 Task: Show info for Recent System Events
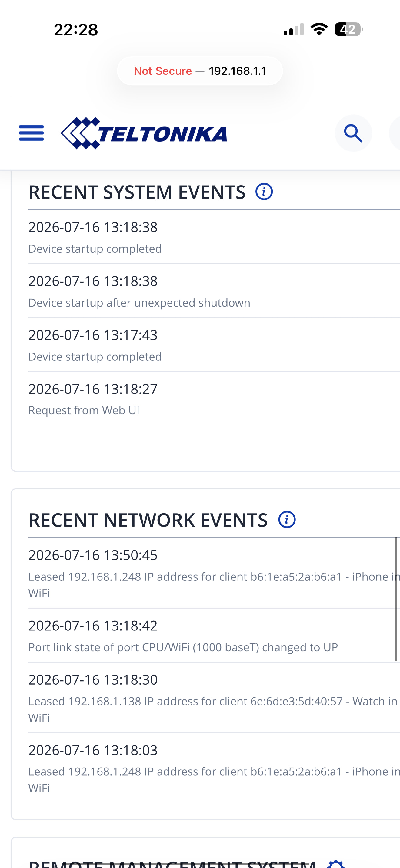click(x=264, y=192)
